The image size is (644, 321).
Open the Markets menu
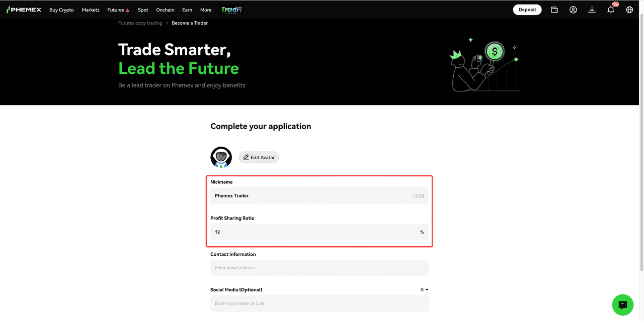[x=91, y=10]
